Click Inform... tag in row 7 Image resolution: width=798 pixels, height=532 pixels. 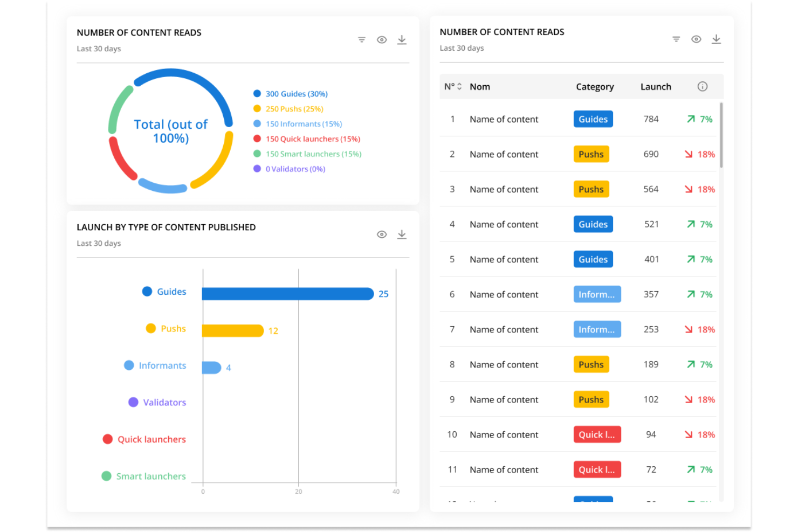(597, 329)
